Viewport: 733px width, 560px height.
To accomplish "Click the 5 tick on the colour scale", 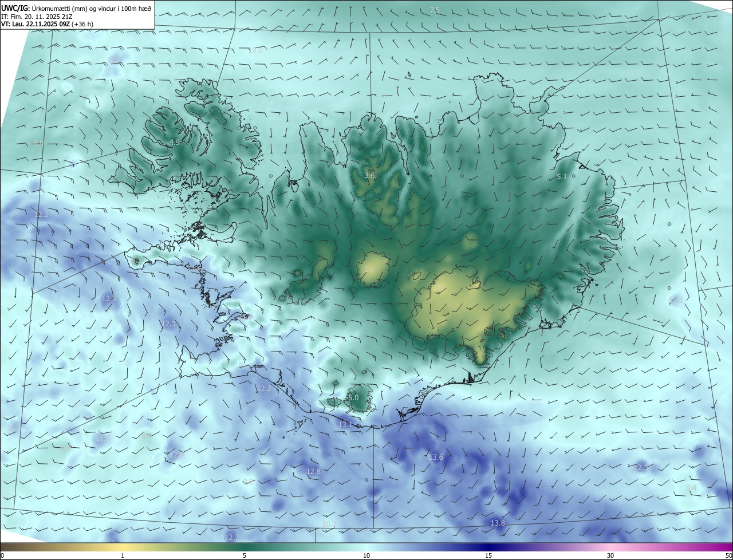I will tap(245, 555).
